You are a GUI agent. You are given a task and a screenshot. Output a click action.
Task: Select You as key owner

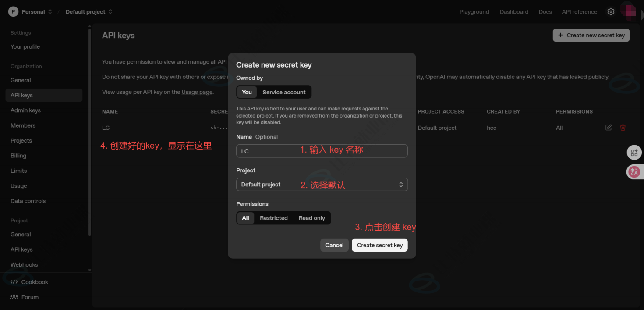247,92
